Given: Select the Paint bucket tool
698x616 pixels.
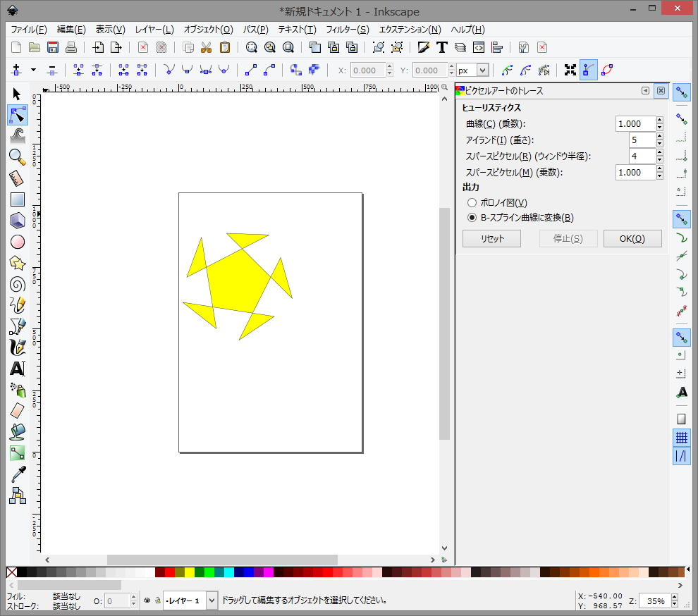Looking at the screenshot, I should pos(18,432).
